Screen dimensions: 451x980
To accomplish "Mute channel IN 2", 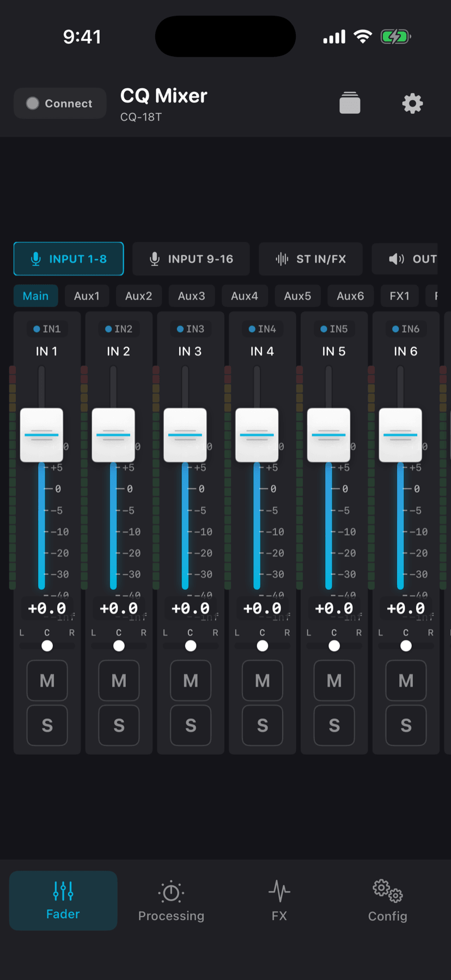I will tap(119, 681).
